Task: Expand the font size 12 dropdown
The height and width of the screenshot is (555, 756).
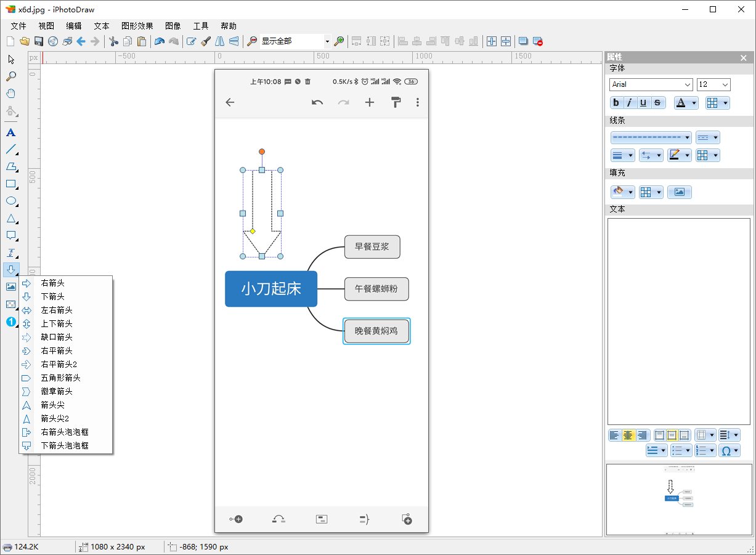Action: coord(713,84)
